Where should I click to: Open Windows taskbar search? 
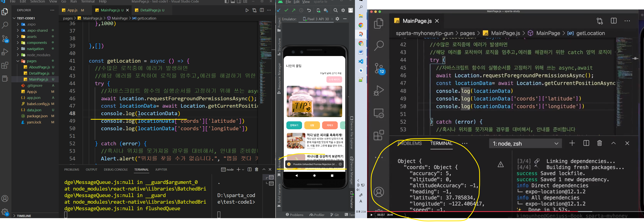(361, 7)
